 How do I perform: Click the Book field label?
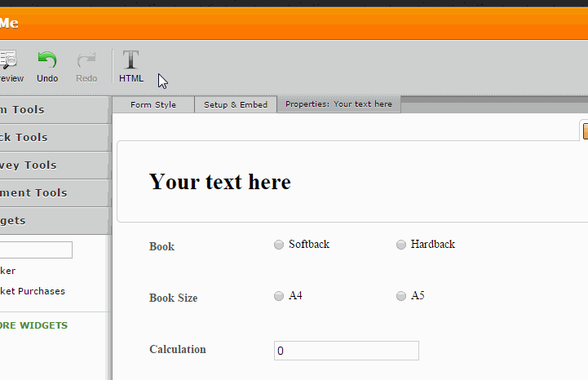tap(161, 246)
